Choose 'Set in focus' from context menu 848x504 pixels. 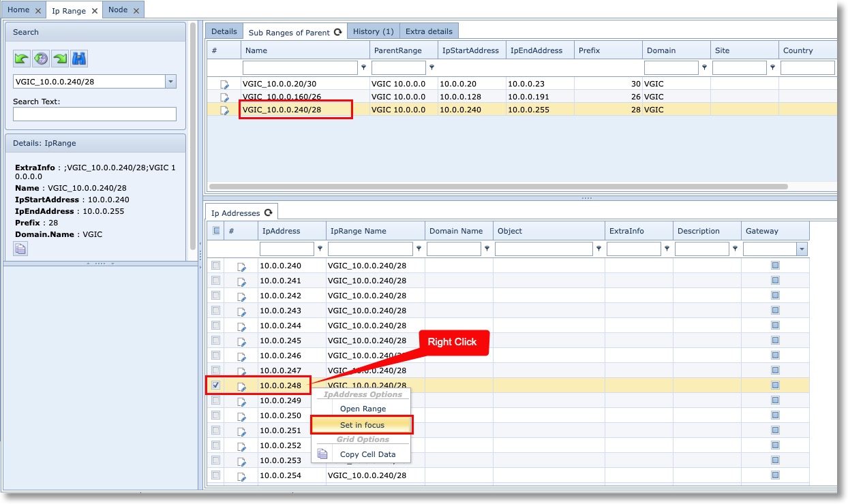click(362, 425)
